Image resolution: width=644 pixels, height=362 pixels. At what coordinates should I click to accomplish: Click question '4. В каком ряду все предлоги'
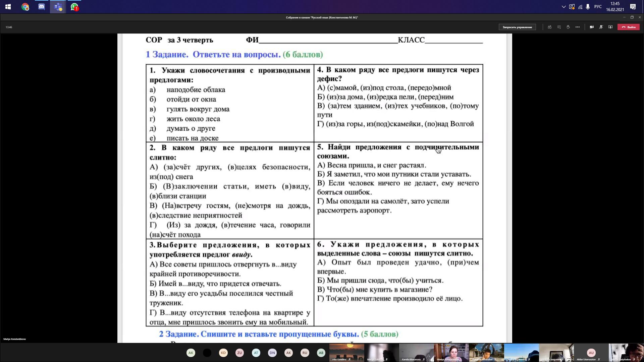(x=398, y=74)
